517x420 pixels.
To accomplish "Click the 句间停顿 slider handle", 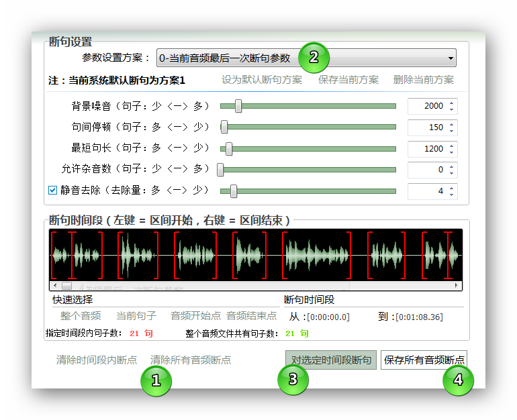I will [x=224, y=127].
